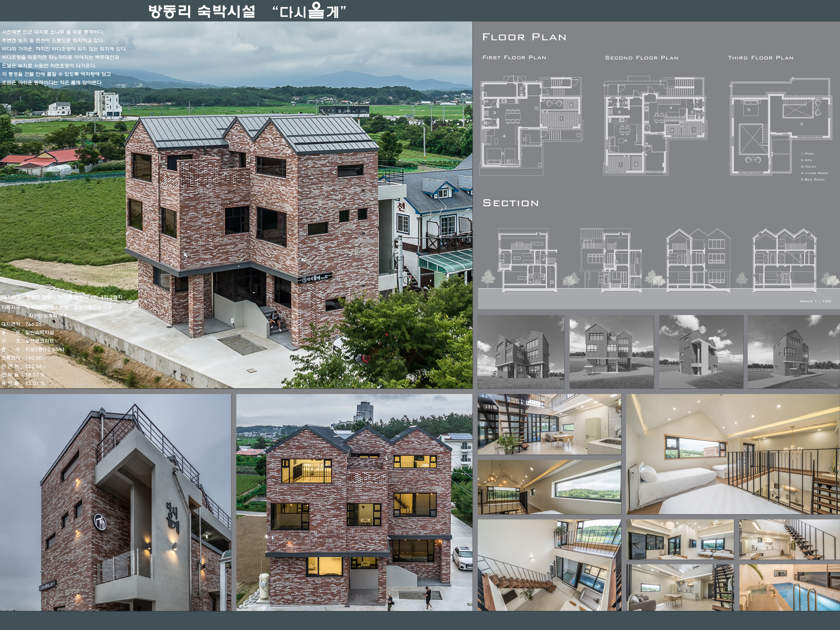Open the large aerial photo of brick building

pos(236,205)
